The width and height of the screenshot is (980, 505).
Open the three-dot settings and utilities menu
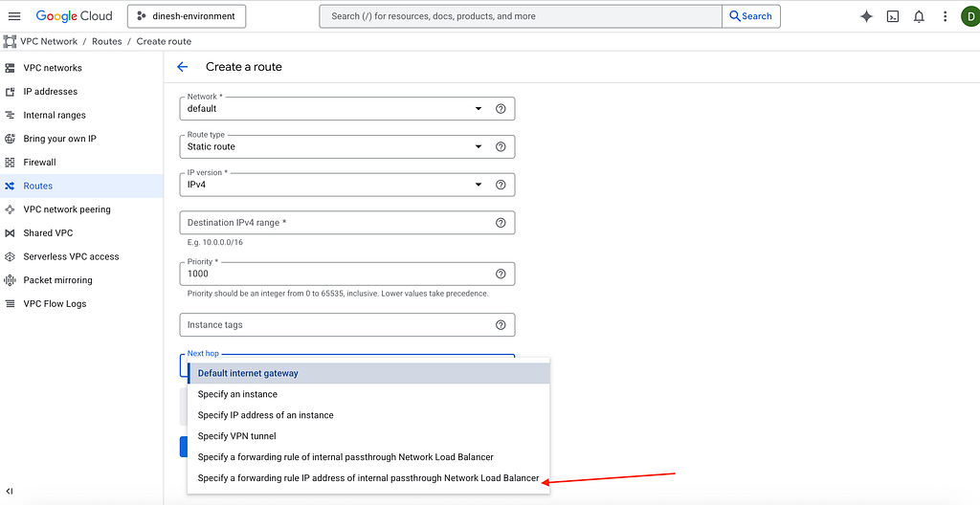(945, 17)
